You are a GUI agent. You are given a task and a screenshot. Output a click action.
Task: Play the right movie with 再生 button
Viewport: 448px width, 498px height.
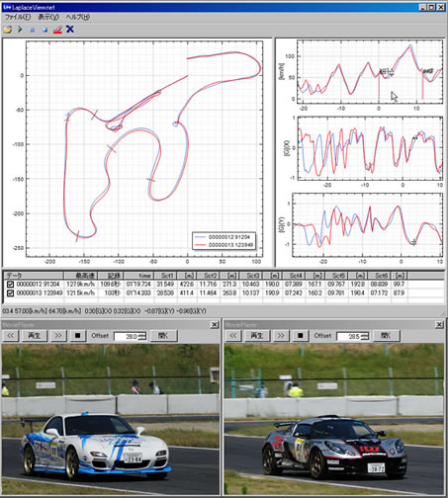pyautogui.click(x=257, y=336)
